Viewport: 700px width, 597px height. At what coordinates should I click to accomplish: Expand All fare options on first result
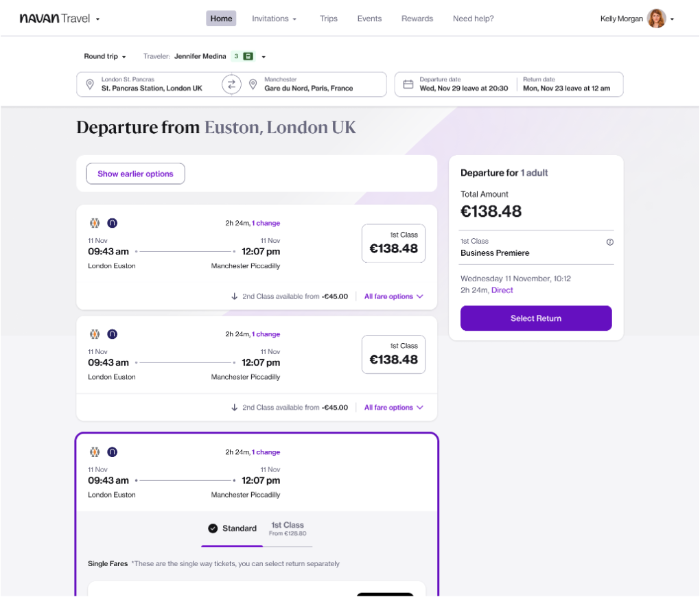click(x=393, y=296)
